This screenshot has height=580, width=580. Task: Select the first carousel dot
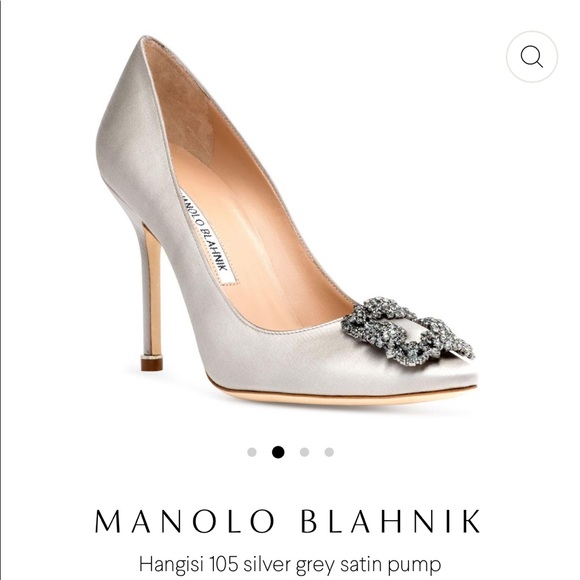[252, 452]
